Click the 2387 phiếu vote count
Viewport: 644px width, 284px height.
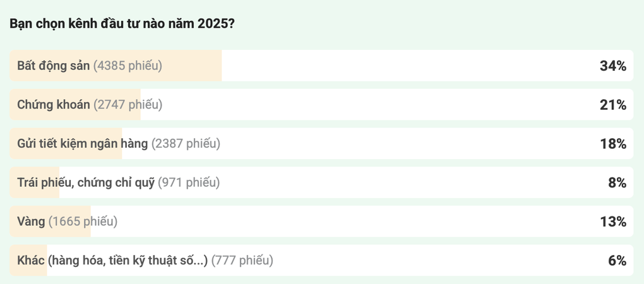coord(186,144)
